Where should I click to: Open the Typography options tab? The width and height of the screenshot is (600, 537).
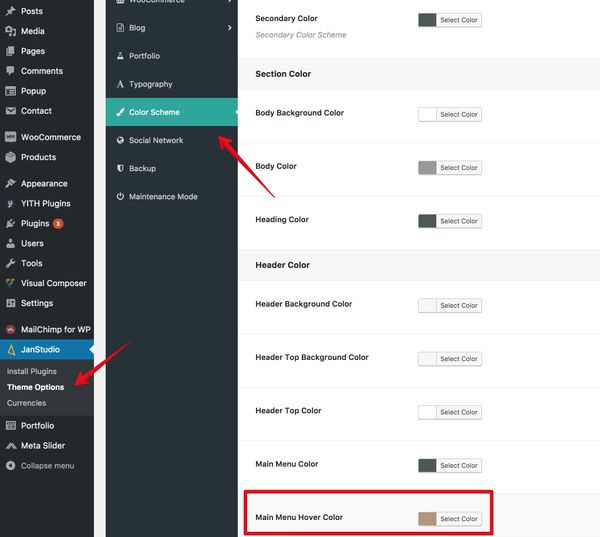[171, 84]
